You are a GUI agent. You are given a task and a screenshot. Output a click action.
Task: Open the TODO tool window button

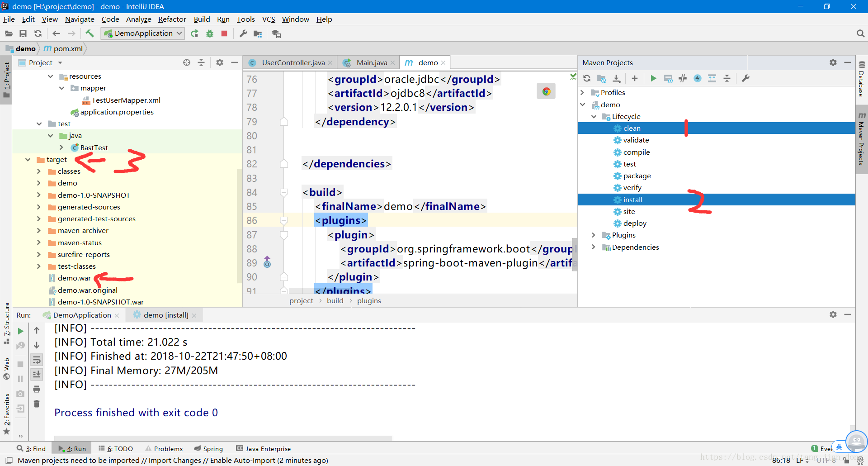pyautogui.click(x=116, y=448)
